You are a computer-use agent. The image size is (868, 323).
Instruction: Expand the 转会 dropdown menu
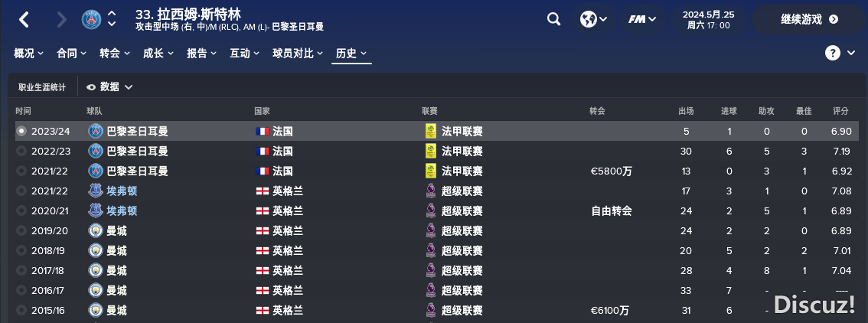point(115,53)
